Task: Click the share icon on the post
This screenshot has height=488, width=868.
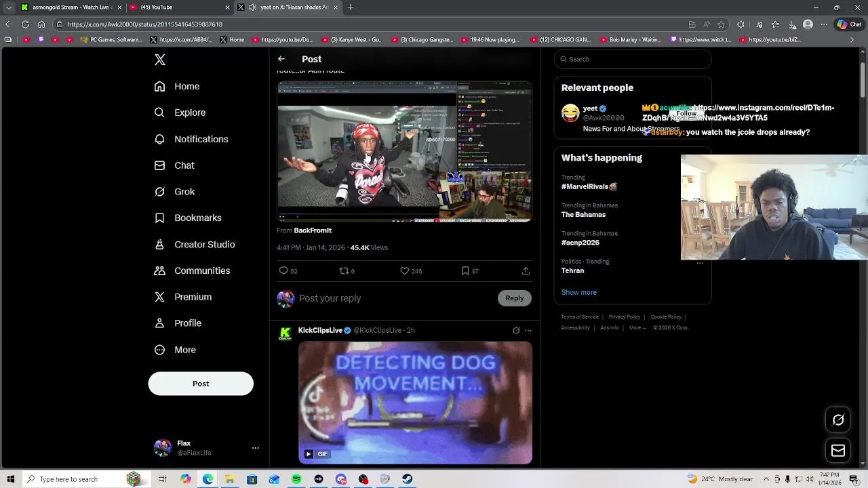Action: coord(526,270)
